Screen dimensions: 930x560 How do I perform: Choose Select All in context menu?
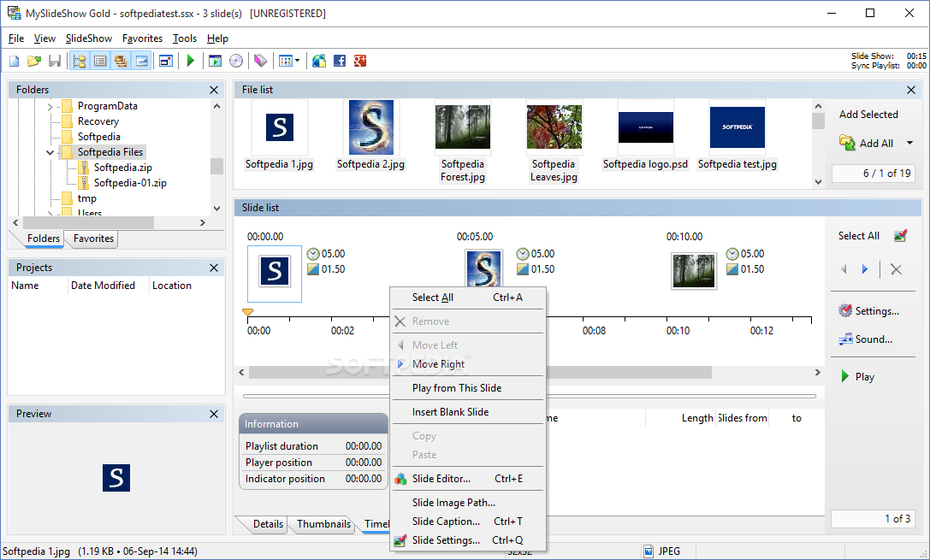[467, 298]
